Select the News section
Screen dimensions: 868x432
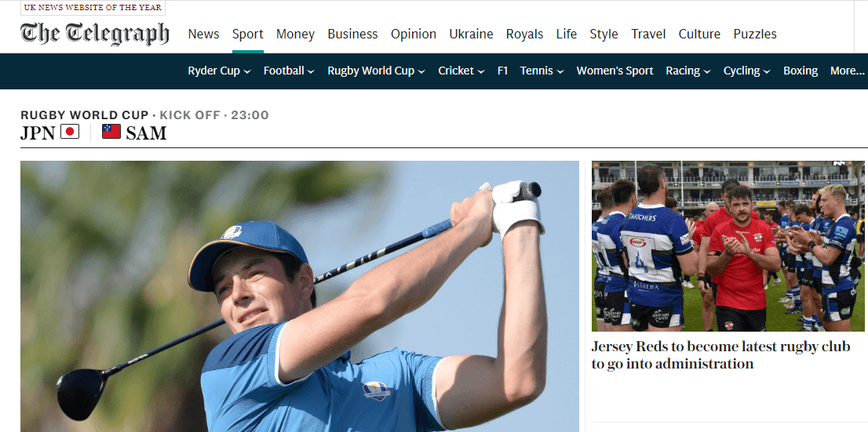tap(203, 34)
